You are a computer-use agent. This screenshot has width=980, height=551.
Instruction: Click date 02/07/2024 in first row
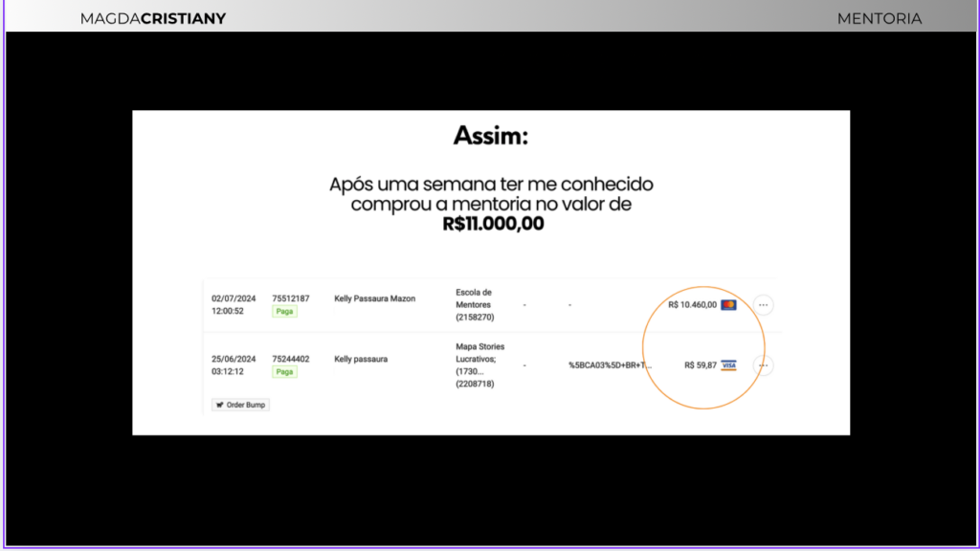[234, 298]
